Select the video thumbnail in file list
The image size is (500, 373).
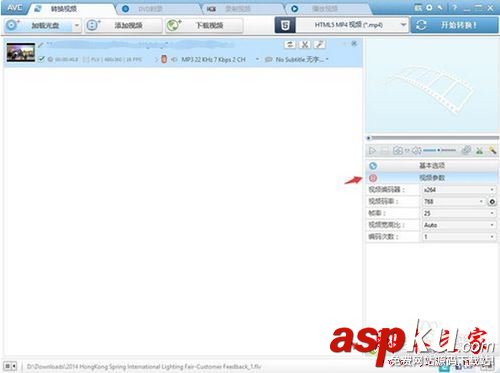point(21,52)
